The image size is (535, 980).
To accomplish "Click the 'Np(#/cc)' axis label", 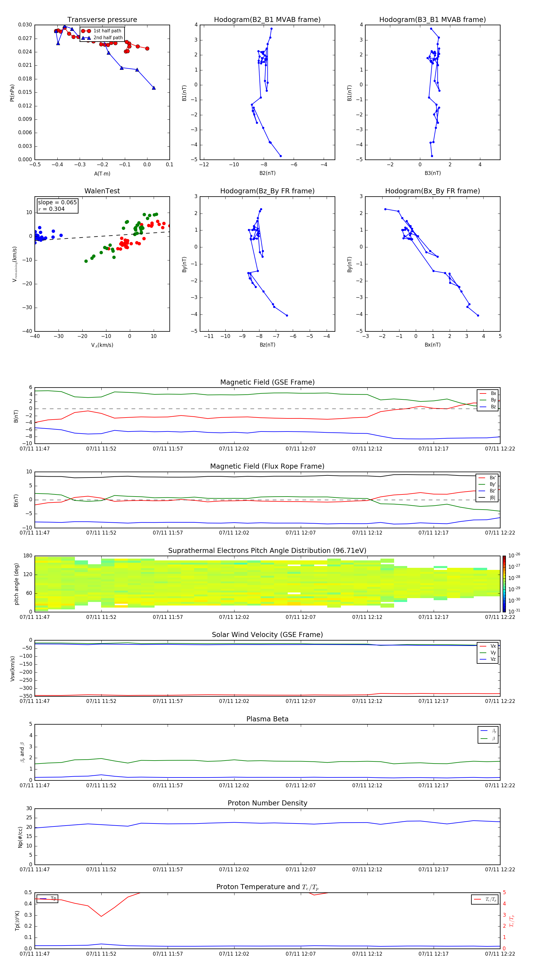I will click(20, 837).
